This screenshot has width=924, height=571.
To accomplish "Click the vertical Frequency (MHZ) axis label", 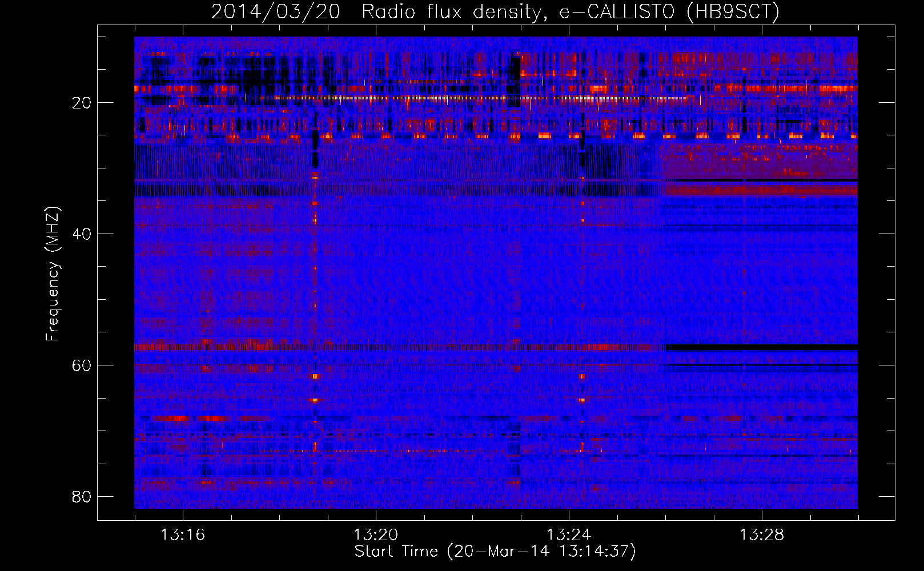I will pos(53,274).
